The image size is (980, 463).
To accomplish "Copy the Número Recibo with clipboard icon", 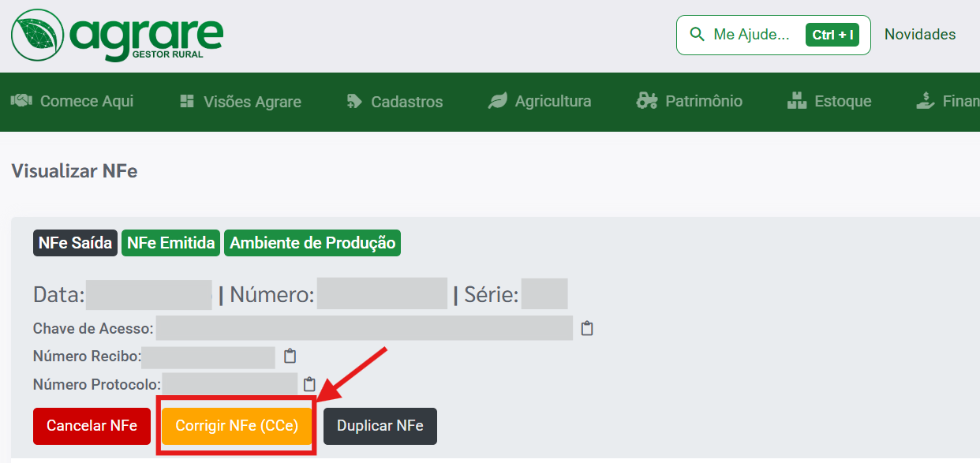I will [x=290, y=356].
